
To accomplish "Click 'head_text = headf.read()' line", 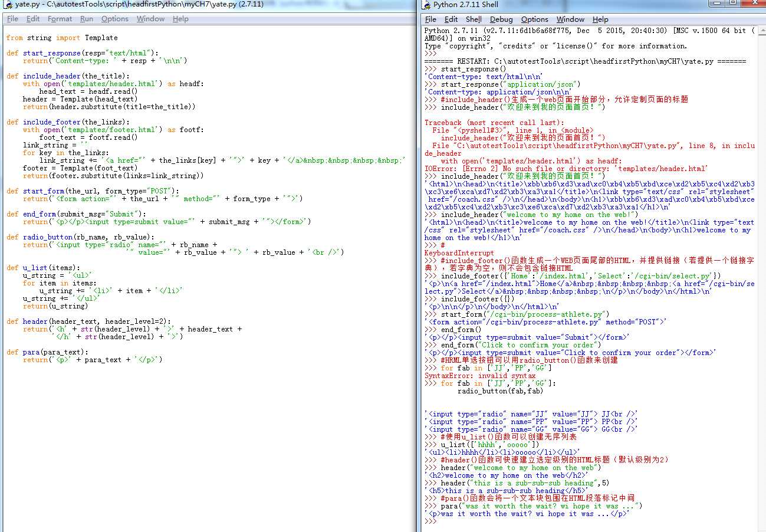I will [x=88, y=91].
